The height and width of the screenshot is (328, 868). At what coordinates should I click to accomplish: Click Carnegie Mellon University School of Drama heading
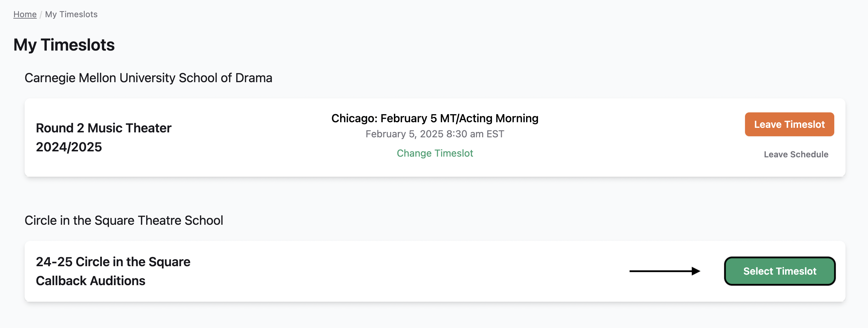[148, 78]
